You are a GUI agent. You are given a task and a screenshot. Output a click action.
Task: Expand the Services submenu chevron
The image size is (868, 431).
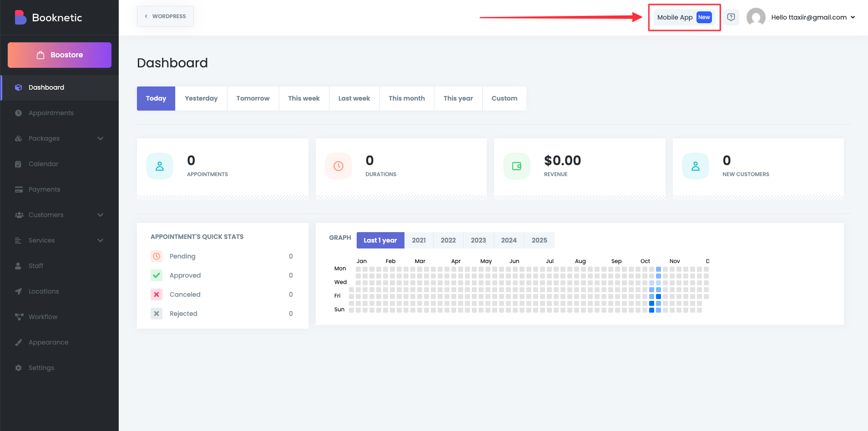tap(100, 240)
